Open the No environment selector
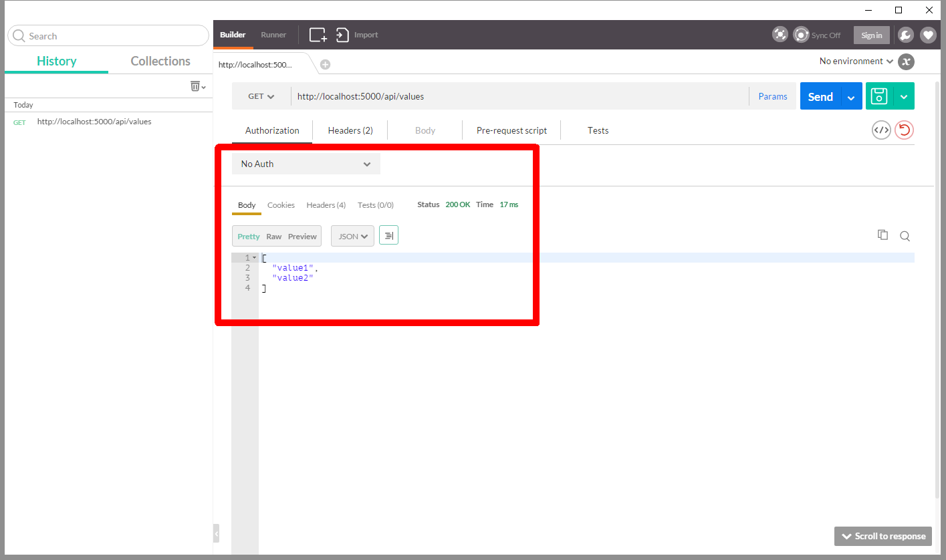946x560 pixels. point(856,61)
